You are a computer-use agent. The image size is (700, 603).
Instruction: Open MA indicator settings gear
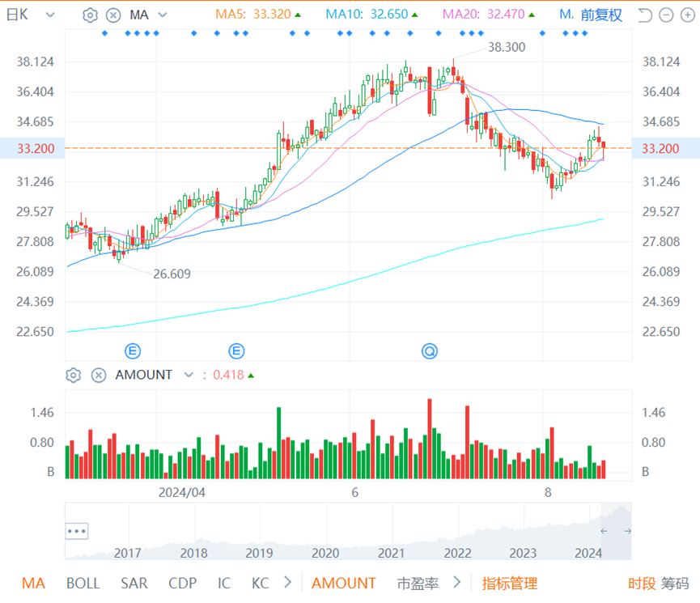coord(90,15)
